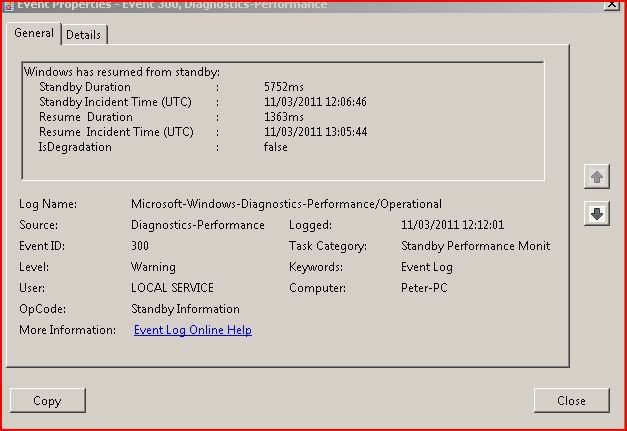Select Standby Duration value 5752ms

[x=284, y=87]
